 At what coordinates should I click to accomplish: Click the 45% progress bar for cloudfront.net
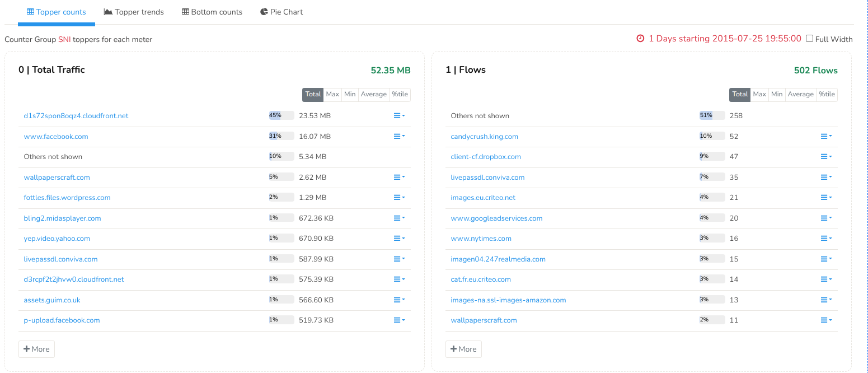[x=281, y=115]
